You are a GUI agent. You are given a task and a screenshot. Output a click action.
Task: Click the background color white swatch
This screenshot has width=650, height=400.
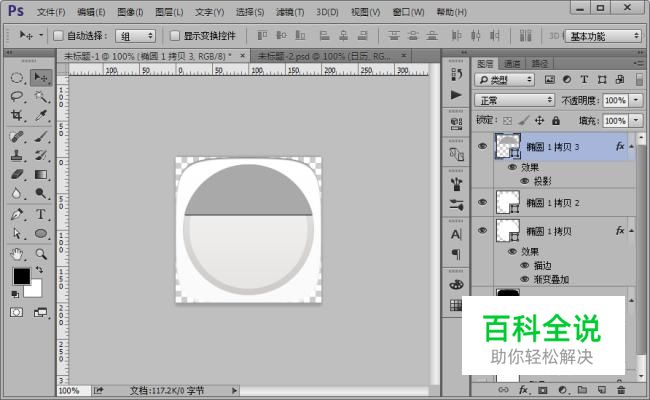click(x=35, y=290)
